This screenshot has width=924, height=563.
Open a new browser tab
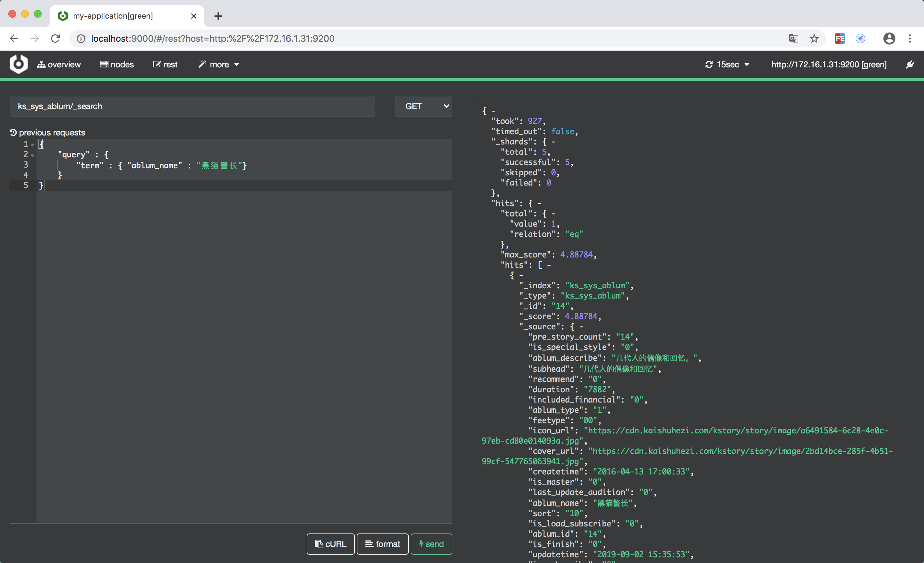tap(218, 16)
